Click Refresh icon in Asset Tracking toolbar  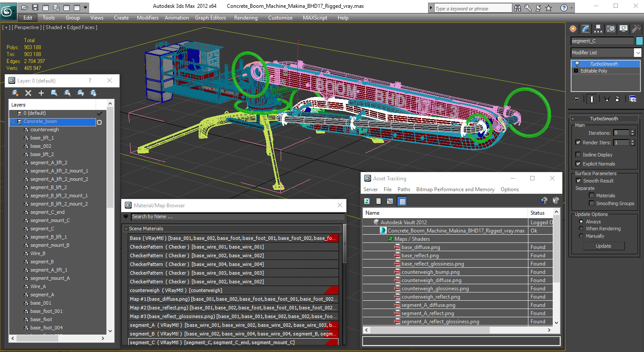(367, 201)
